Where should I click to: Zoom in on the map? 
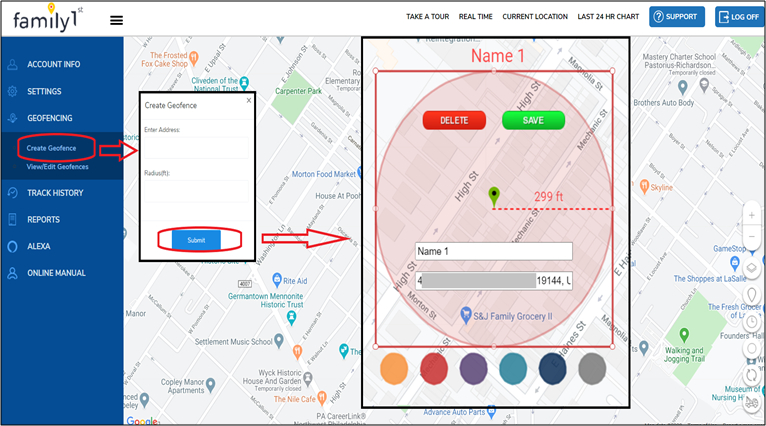point(751,215)
